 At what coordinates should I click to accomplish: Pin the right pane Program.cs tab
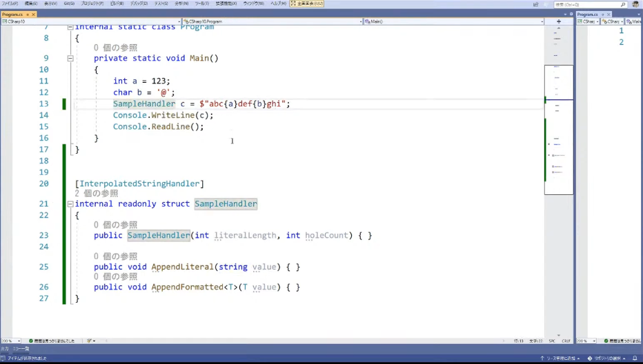pos(603,14)
